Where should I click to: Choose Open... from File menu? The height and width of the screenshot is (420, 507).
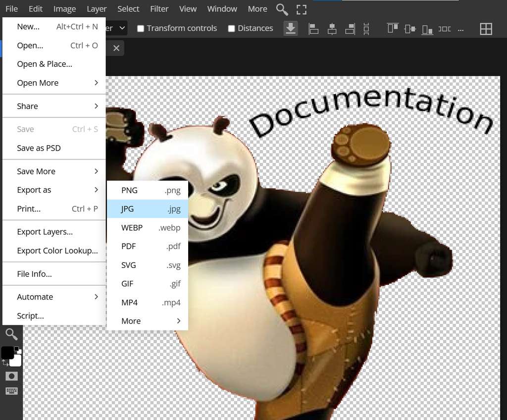coord(54,45)
